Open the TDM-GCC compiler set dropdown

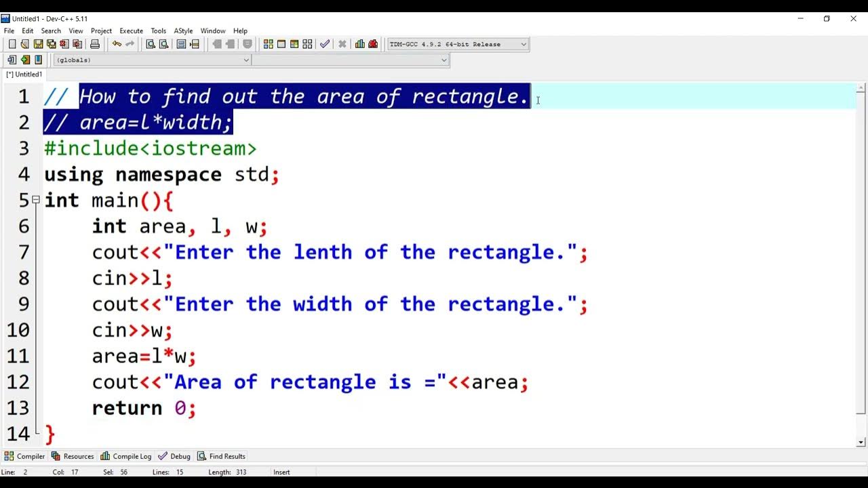[x=458, y=44]
